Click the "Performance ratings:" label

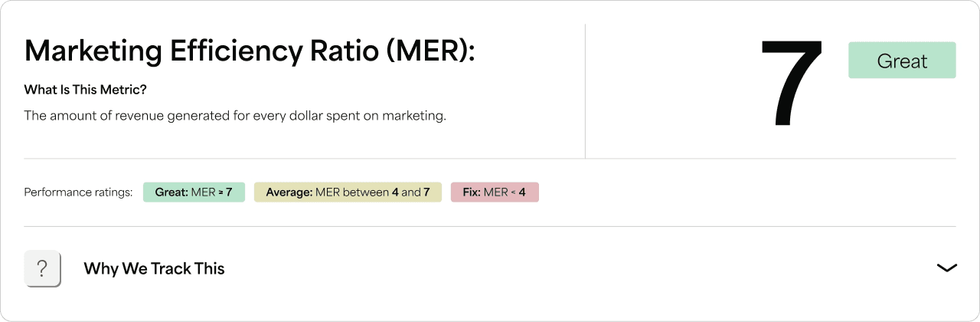point(78,192)
